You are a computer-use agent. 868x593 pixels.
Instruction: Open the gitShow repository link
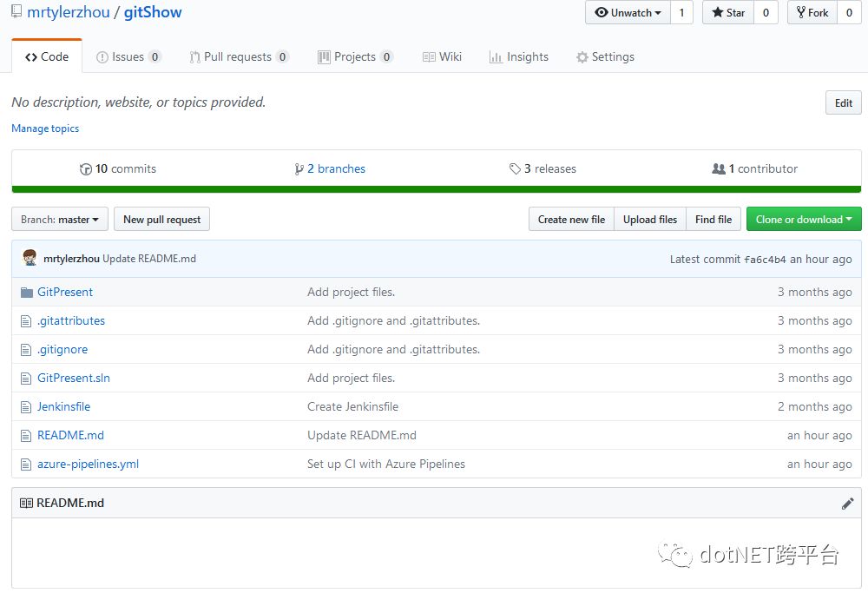pyautogui.click(x=153, y=12)
